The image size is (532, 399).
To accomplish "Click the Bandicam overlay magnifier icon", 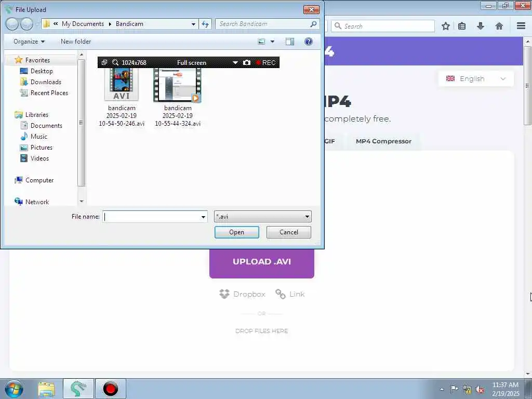I will [115, 62].
